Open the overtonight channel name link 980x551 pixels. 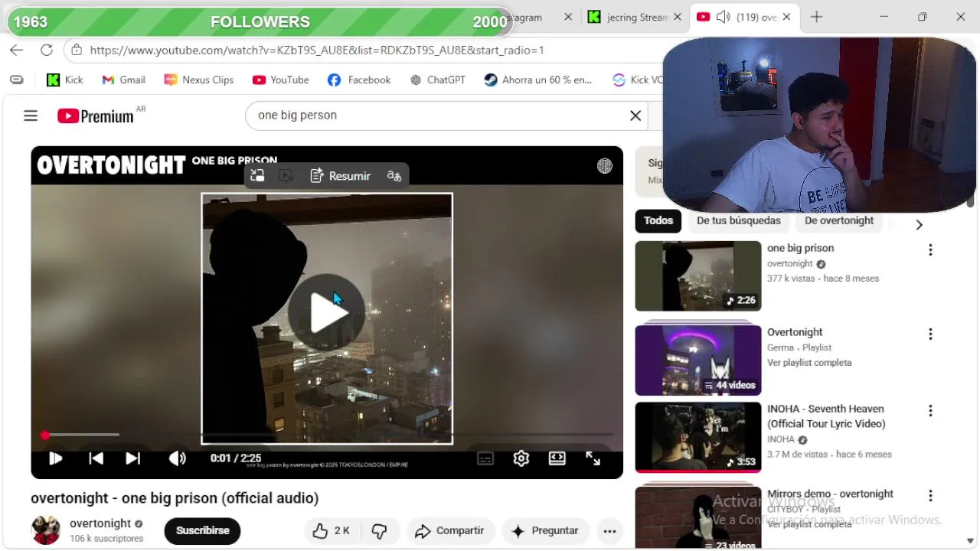coord(100,523)
